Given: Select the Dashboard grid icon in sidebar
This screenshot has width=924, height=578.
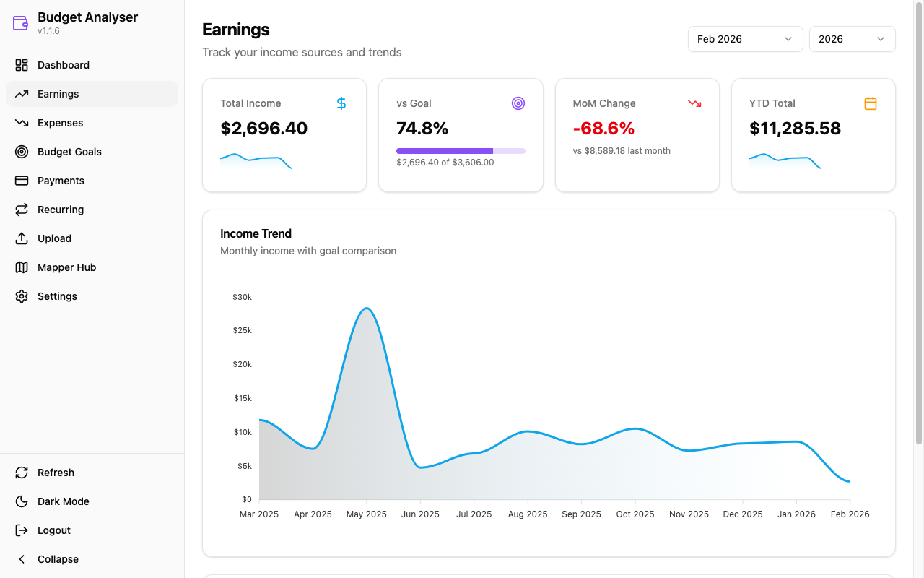Looking at the screenshot, I should click(x=22, y=65).
